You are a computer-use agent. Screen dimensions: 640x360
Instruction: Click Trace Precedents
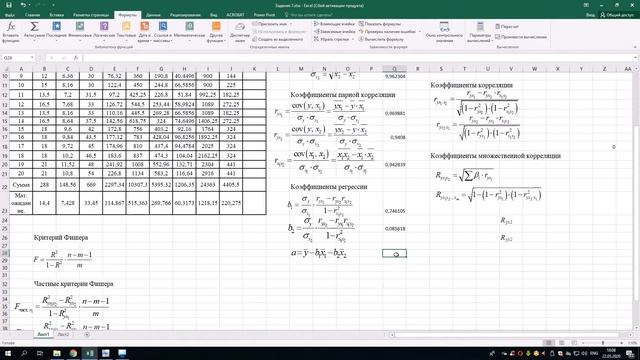coord(334,24)
